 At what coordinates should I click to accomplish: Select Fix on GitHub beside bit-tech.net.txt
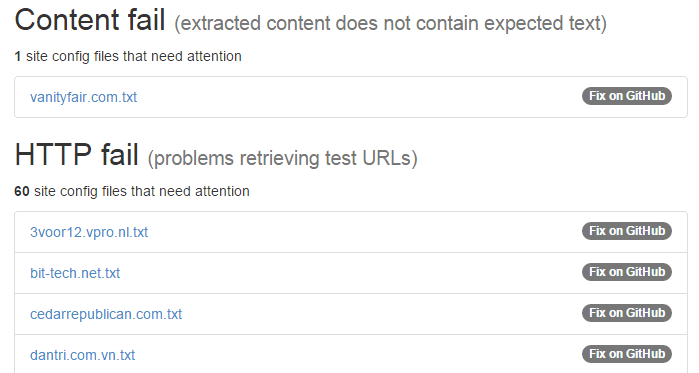click(626, 272)
